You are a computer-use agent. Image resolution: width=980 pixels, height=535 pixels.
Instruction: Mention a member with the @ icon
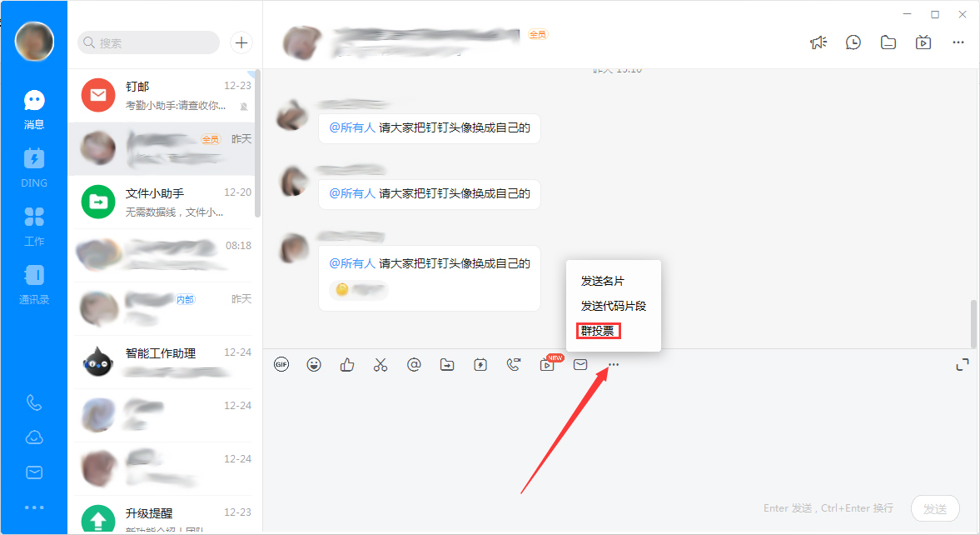click(414, 364)
